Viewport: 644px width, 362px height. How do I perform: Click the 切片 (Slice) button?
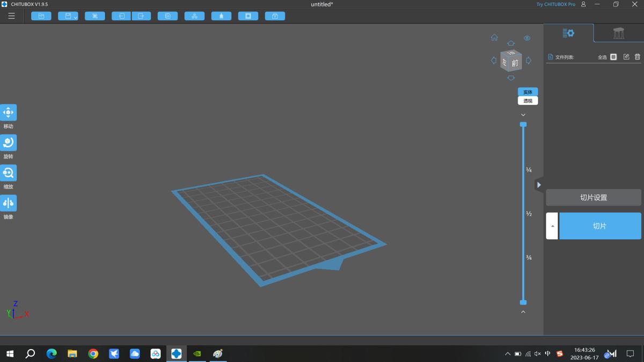click(x=599, y=226)
